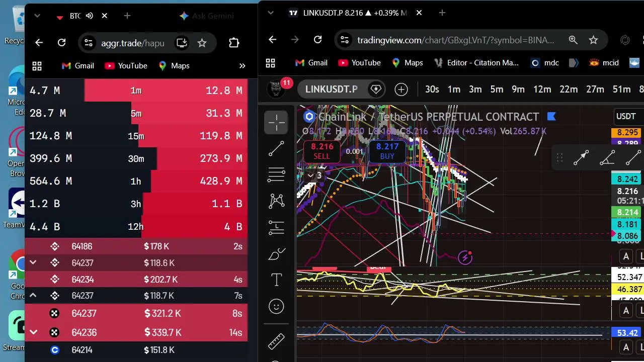The width and height of the screenshot is (644, 362).
Task: Open the forecasting and measurement tools
Action: point(276,228)
